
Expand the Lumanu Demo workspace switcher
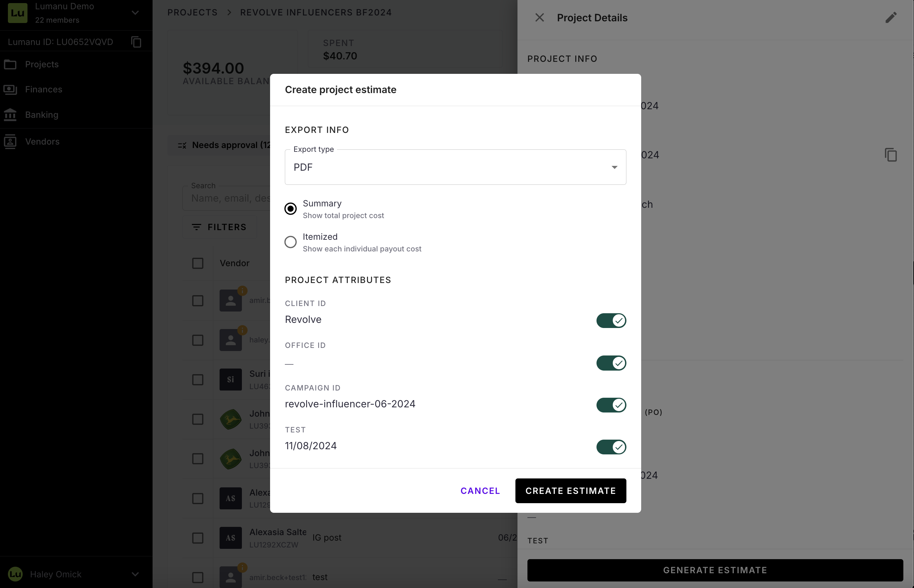[135, 13]
